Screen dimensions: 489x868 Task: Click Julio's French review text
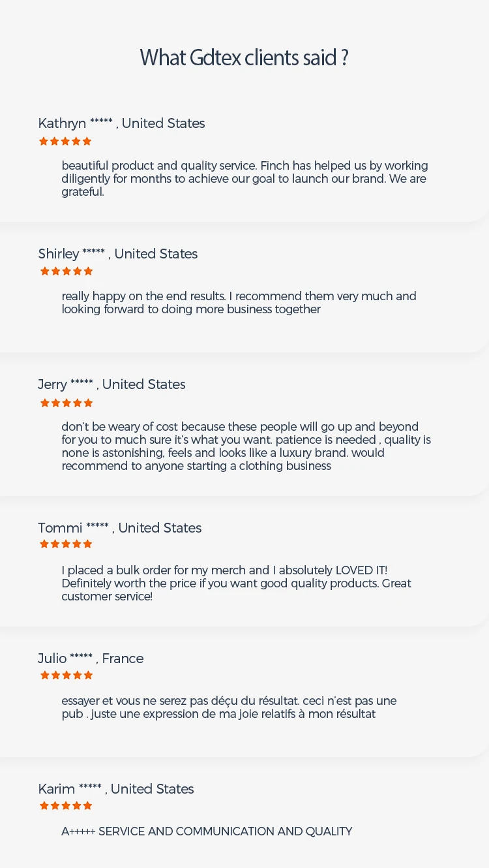[229, 707]
